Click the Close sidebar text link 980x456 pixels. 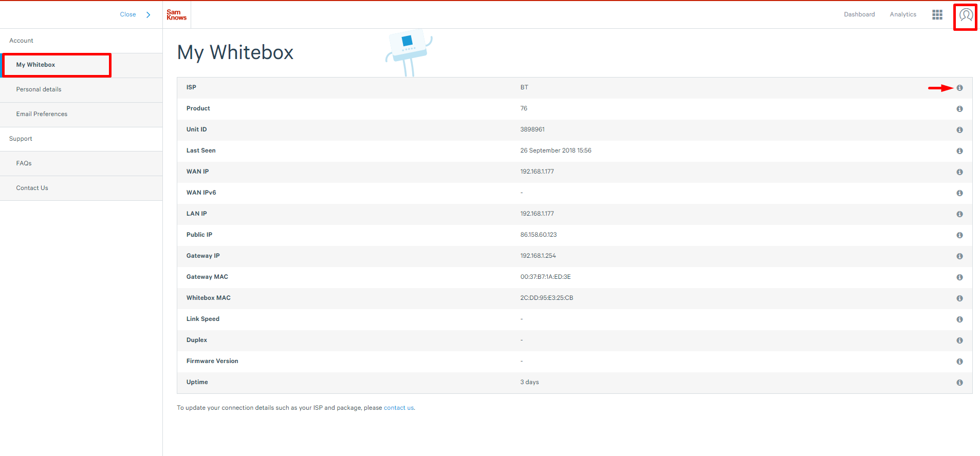pos(128,14)
